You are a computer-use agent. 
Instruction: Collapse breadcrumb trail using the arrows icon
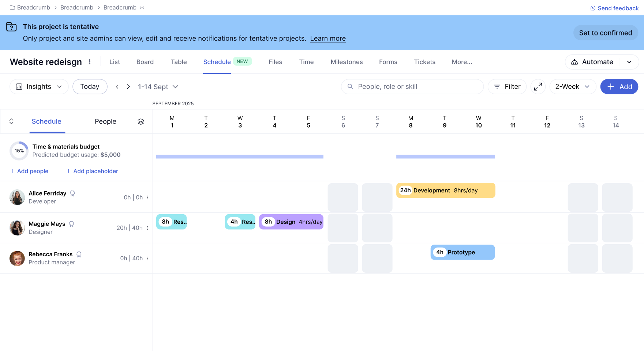[x=142, y=8]
